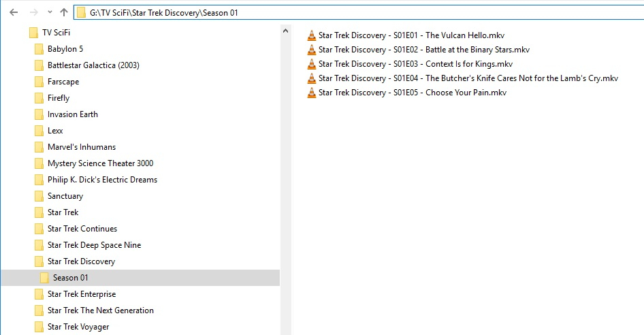The height and width of the screenshot is (335, 644).
Task: Open the Lexx tree entry
Action: coord(55,131)
